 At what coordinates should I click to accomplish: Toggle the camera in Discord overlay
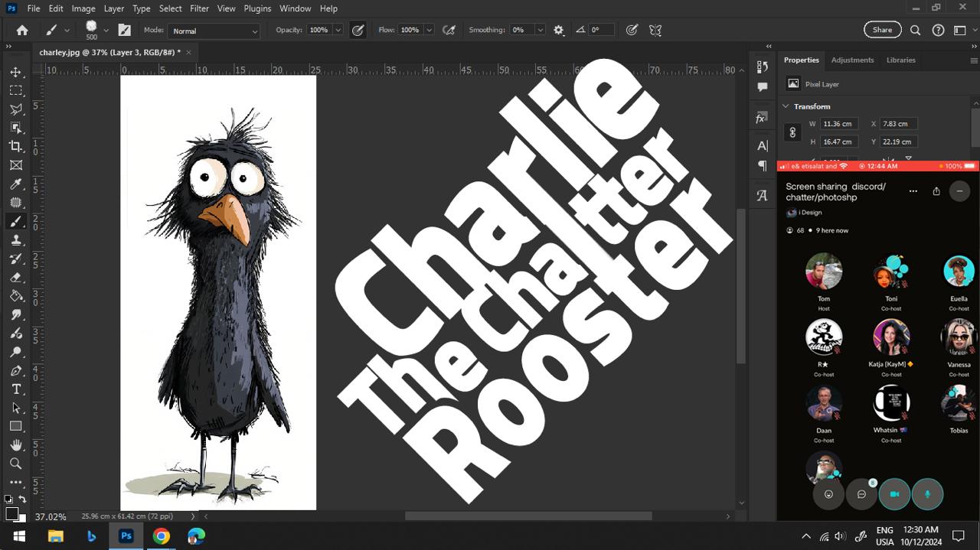894,494
